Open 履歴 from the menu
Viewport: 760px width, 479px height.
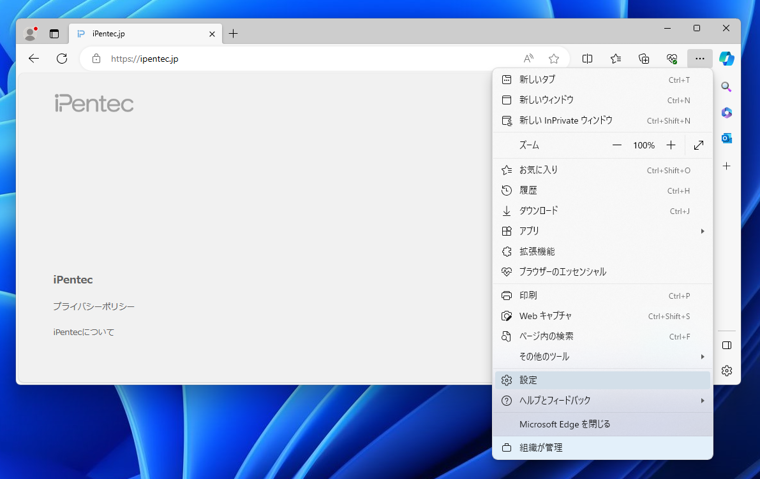[602, 191]
